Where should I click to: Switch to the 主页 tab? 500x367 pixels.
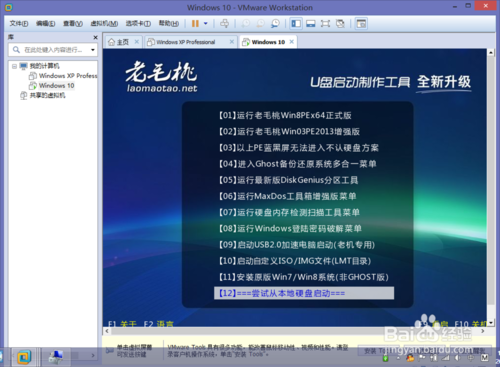coord(123,42)
